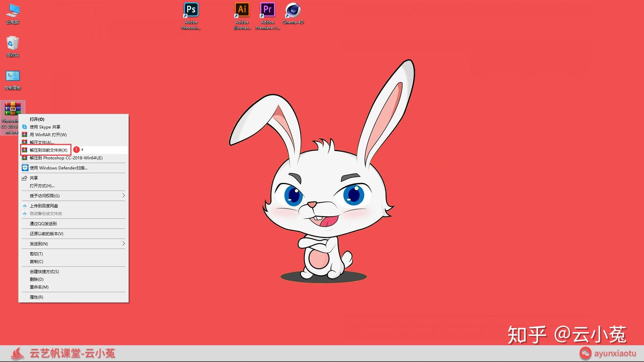Choose 自动备份该文件夹
The width and height of the screenshot is (644, 362).
click(x=73, y=214)
